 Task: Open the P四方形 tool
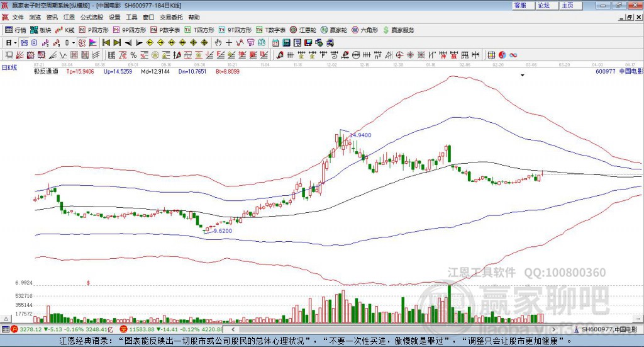[94, 30]
